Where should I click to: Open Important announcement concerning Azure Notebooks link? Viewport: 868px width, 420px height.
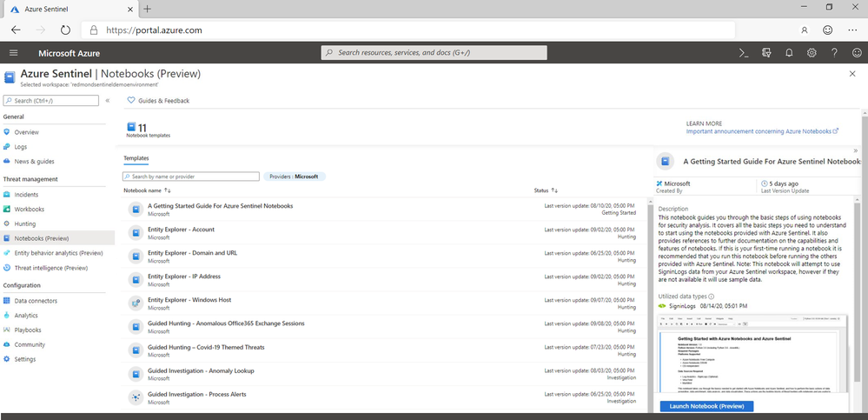coord(762,131)
